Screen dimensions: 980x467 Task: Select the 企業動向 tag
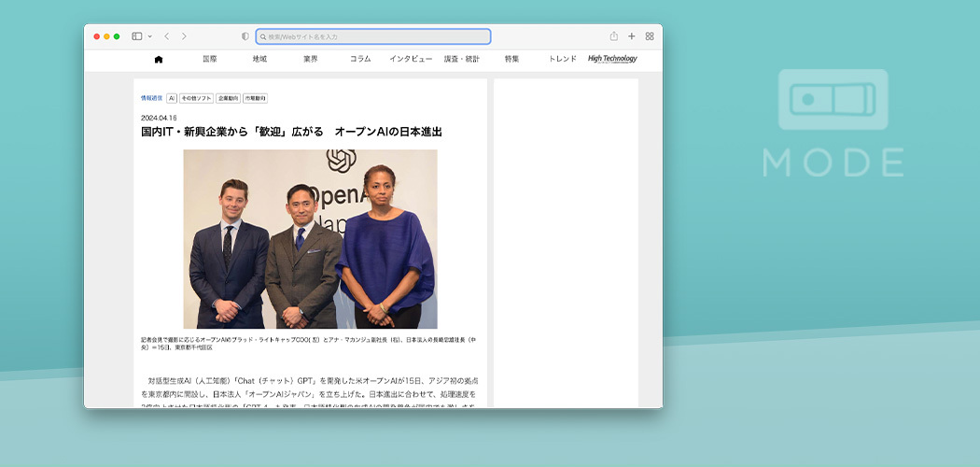[228, 98]
